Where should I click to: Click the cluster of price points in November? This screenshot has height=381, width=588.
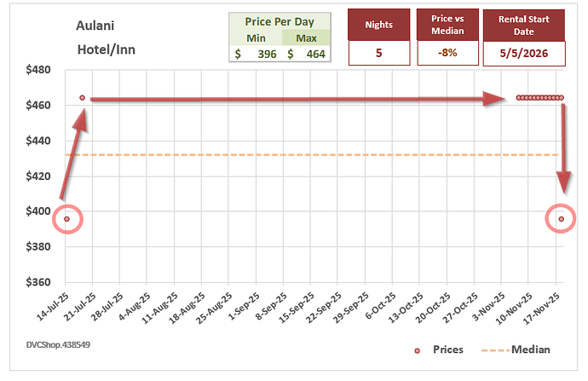(539, 98)
